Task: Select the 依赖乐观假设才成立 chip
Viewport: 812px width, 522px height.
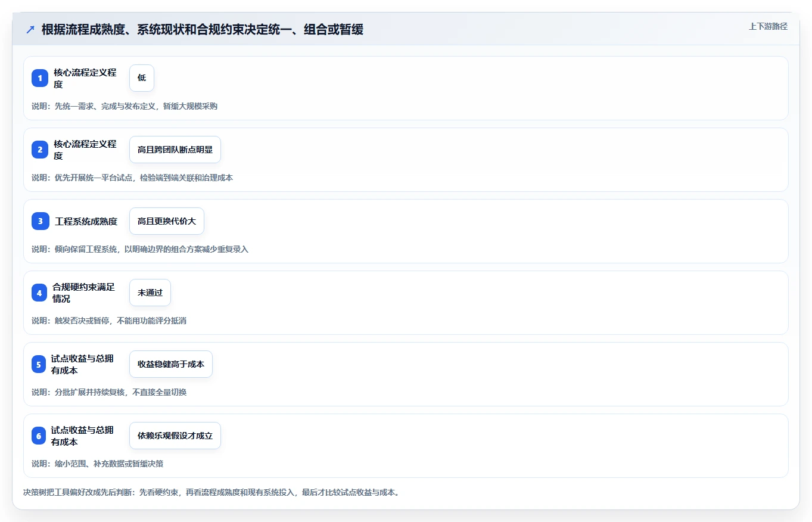Action: (x=175, y=436)
